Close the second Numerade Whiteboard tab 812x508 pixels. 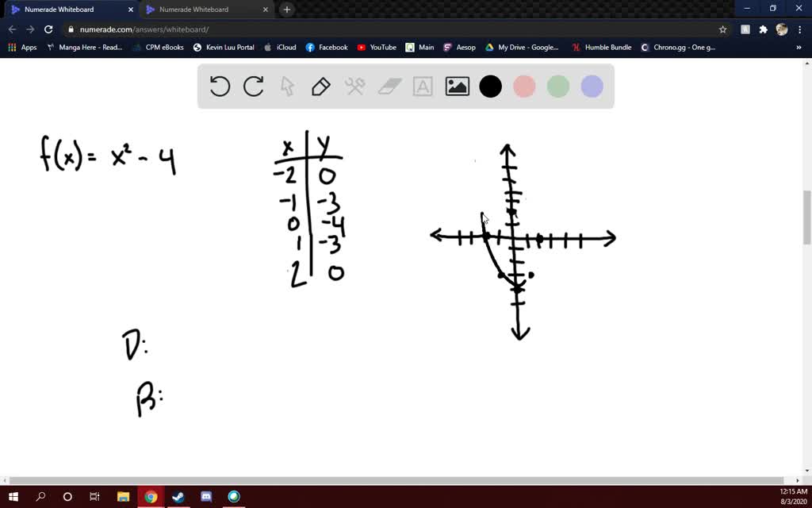pos(265,10)
